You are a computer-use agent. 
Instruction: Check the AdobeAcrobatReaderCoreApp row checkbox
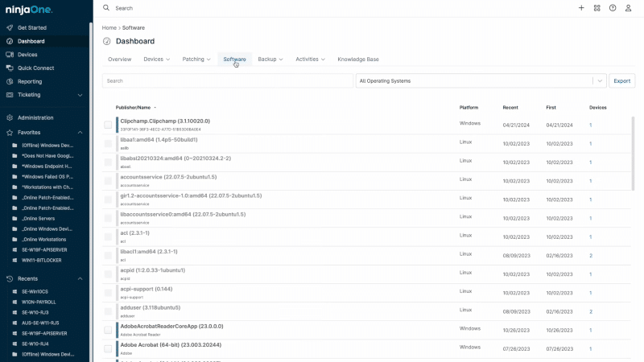coord(108,330)
